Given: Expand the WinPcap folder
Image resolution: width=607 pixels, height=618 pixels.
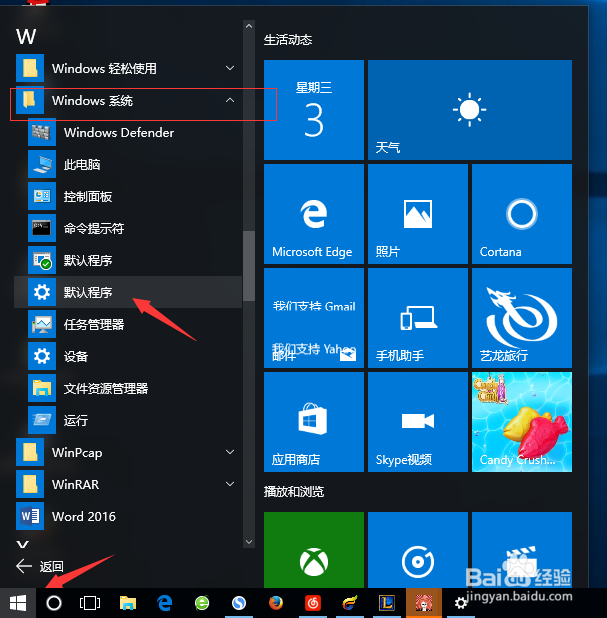Looking at the screenshot, I should point(128,452).
